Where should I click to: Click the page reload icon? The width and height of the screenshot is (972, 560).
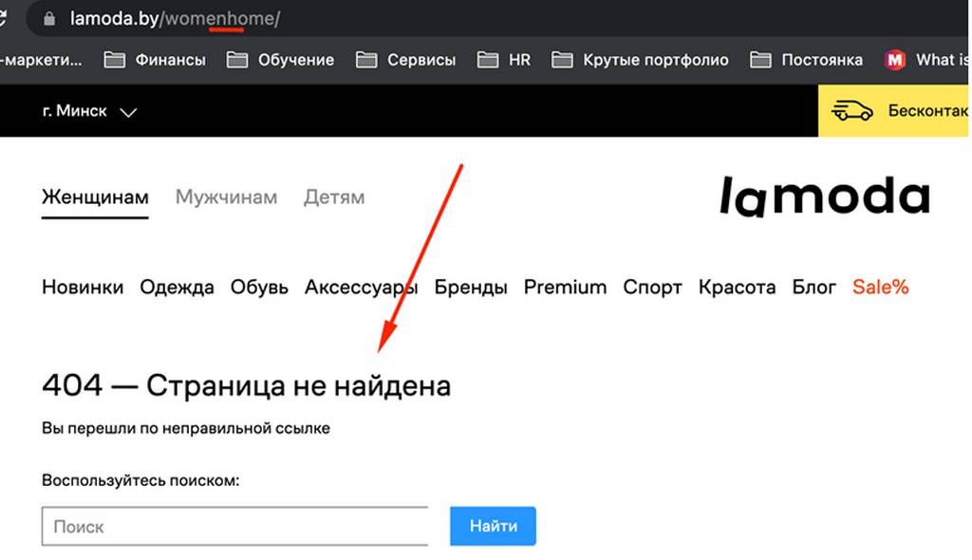[3, 19]
